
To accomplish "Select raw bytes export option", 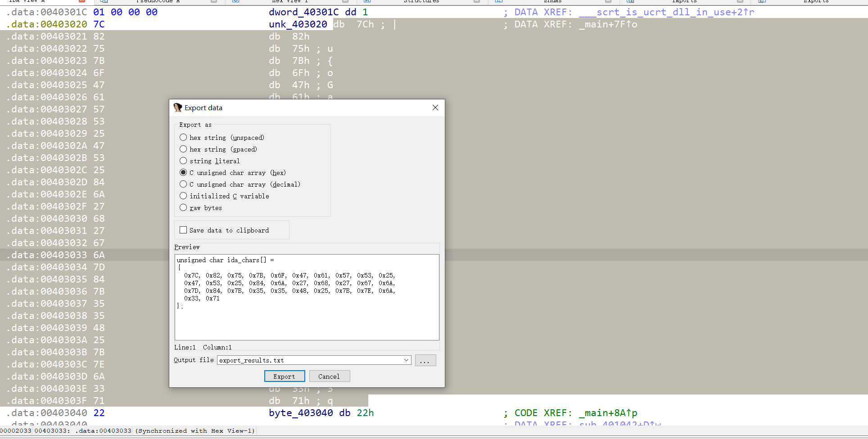I will coord(201,208).
